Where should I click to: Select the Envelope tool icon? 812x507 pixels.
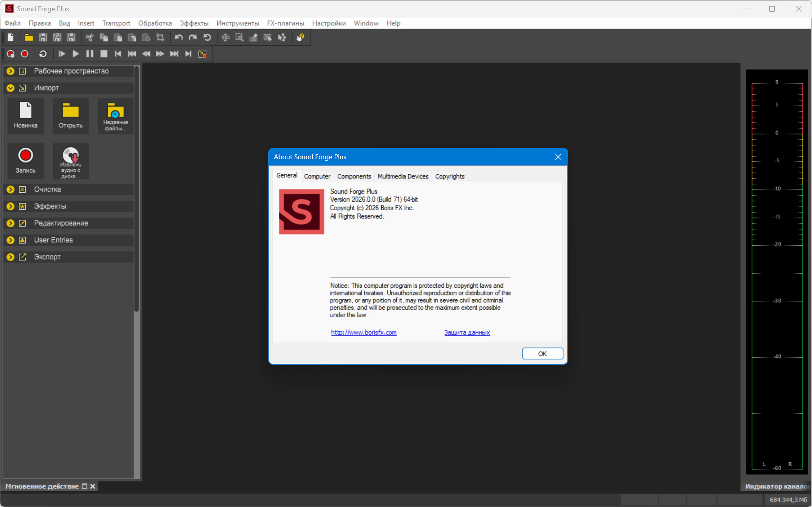(x=282, y=38)
